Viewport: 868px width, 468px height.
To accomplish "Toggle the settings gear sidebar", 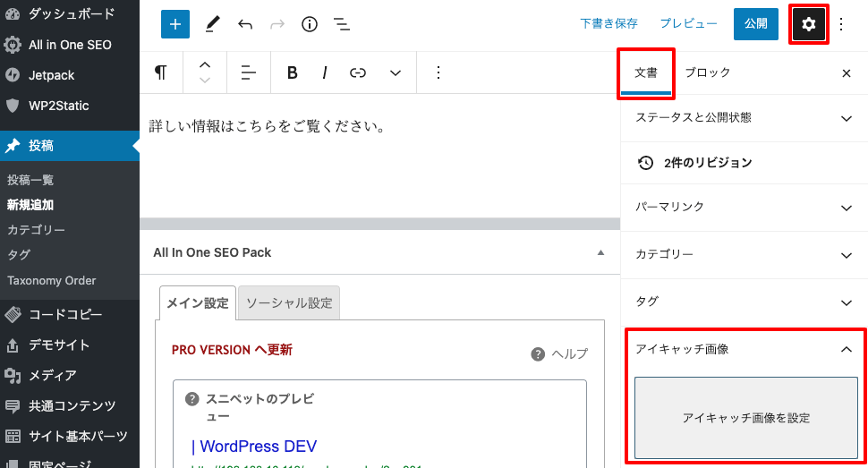I will (x=809, y=24).
